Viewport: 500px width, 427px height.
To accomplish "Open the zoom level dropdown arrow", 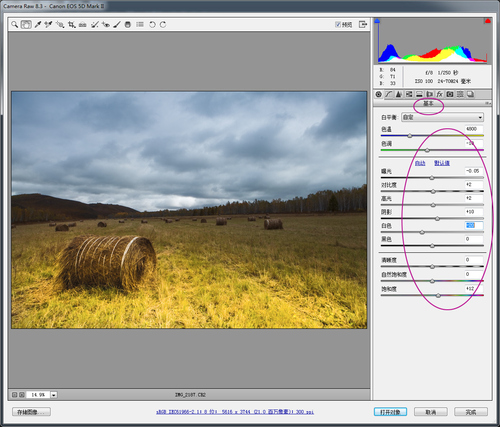I will tap(54, 395).
